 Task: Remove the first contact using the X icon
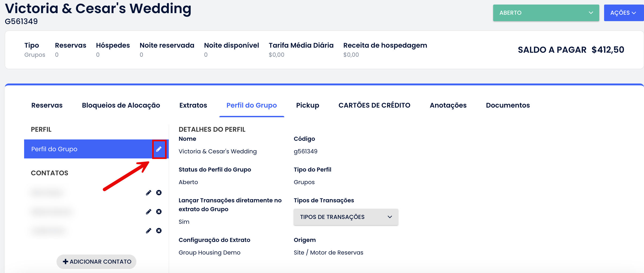[x=159, y=193]
